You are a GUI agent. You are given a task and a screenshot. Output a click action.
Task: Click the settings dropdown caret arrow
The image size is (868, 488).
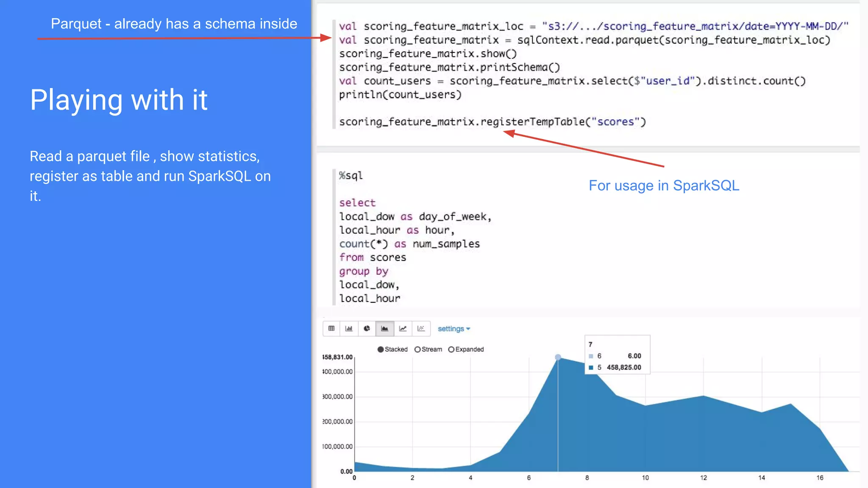click(468, 329)
